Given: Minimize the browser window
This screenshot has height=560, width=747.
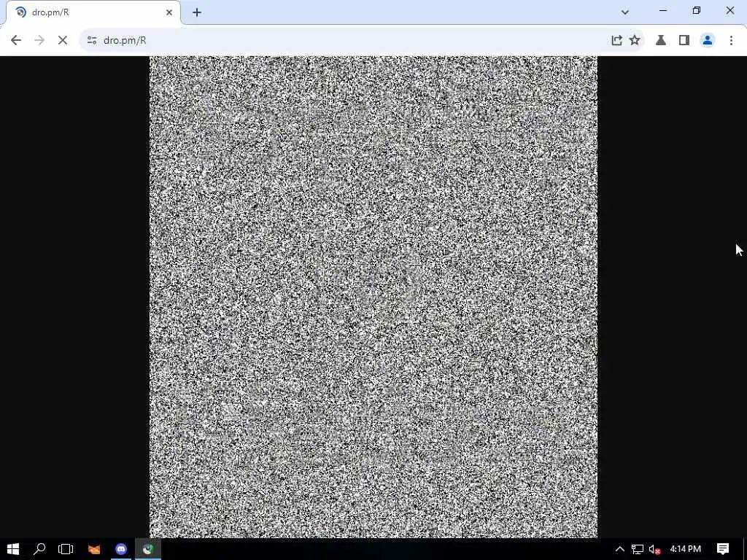Looking at the screenshot, I should point(663,10).
